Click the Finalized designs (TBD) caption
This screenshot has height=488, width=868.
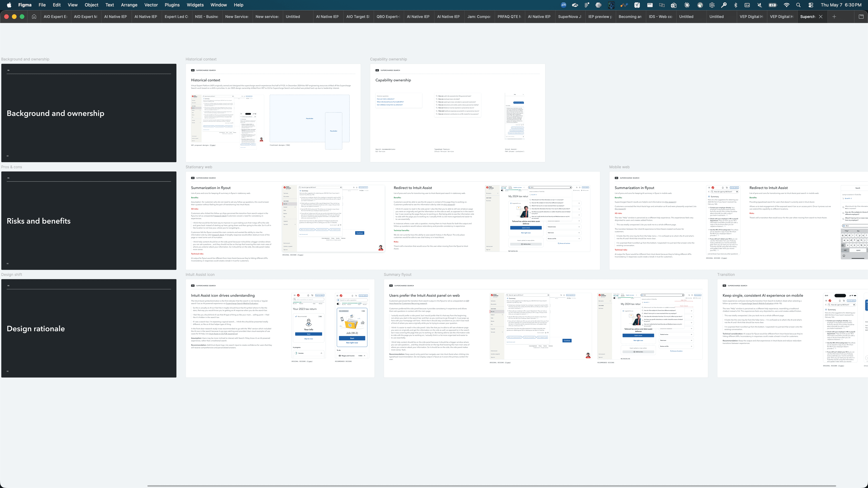[280, 145]
